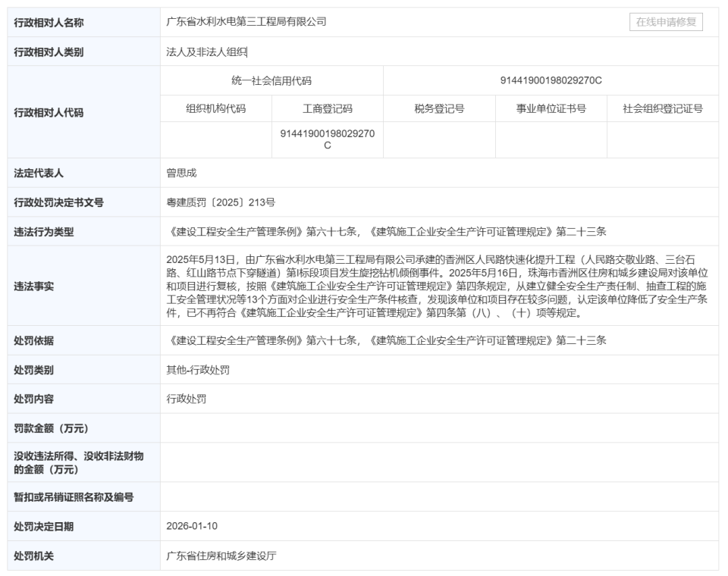
Task: Click the 处罚依据 label
Action: pos(34,341)
